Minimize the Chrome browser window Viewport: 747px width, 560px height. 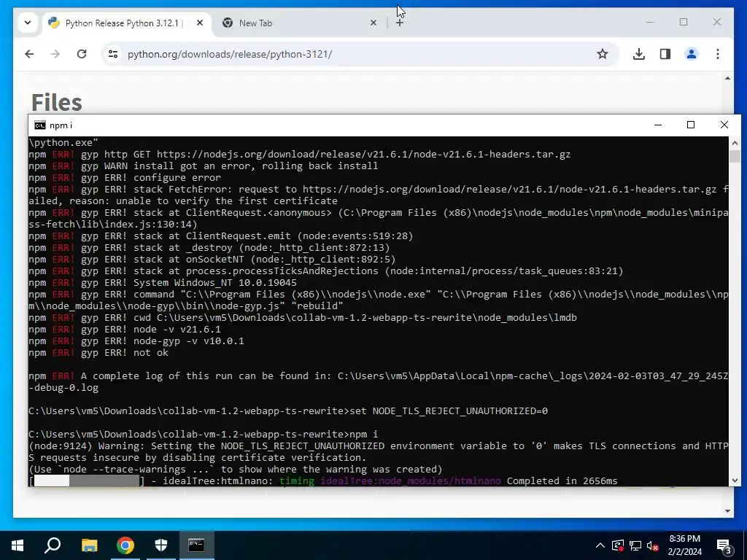point(650,22)
